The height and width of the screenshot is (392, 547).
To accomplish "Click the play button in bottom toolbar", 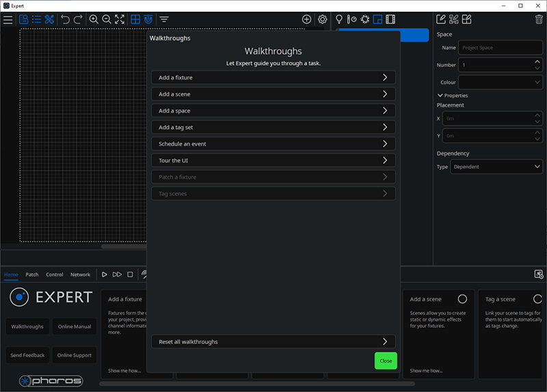I will click(105, 275).
